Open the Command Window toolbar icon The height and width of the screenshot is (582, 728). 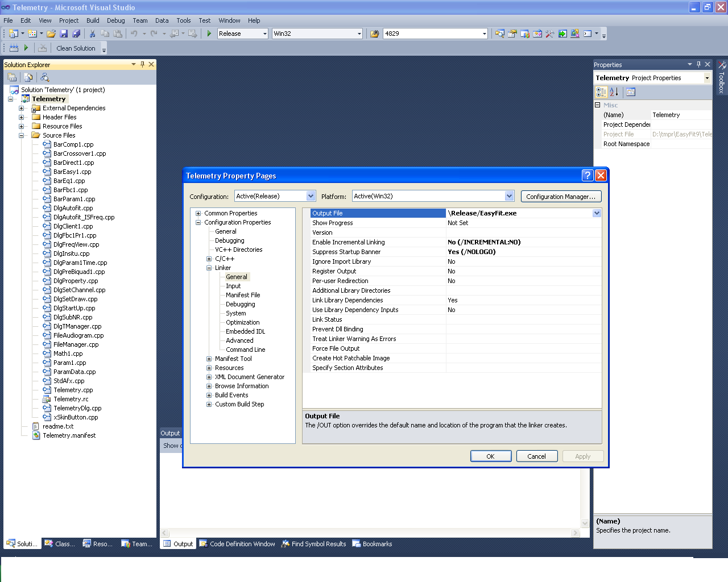(x=588, y=34)
